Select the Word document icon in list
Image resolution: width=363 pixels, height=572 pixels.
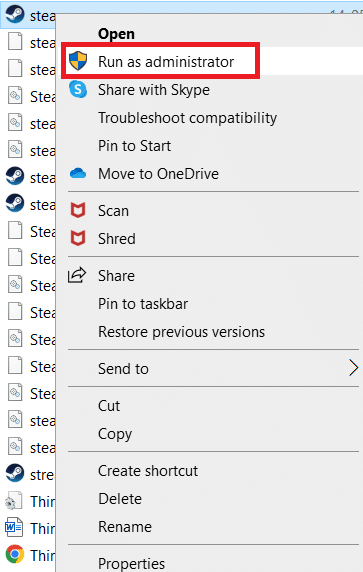(x=14, y=527)
